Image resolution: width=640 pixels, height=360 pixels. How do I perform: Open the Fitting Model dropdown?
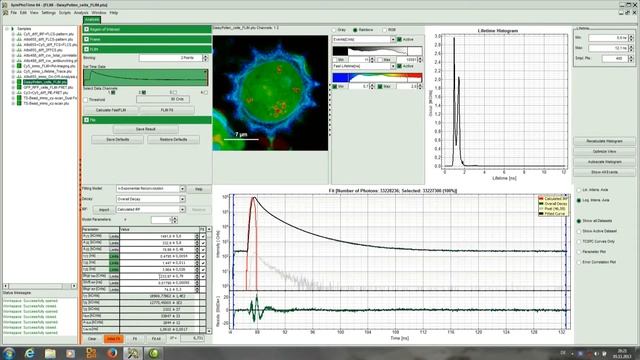[x=182, y=189]
